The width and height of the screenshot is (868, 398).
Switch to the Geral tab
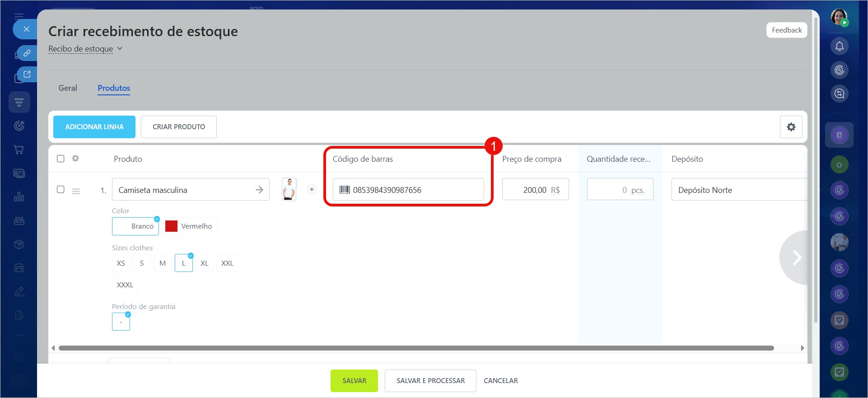[68, 88]
